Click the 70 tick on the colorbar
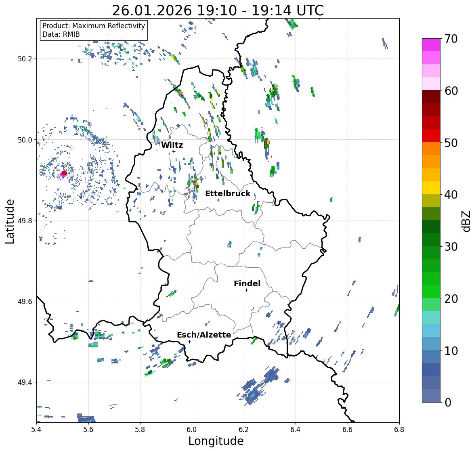Image resolution: width=476 pixels, height=451 pixels. (451, 39)
